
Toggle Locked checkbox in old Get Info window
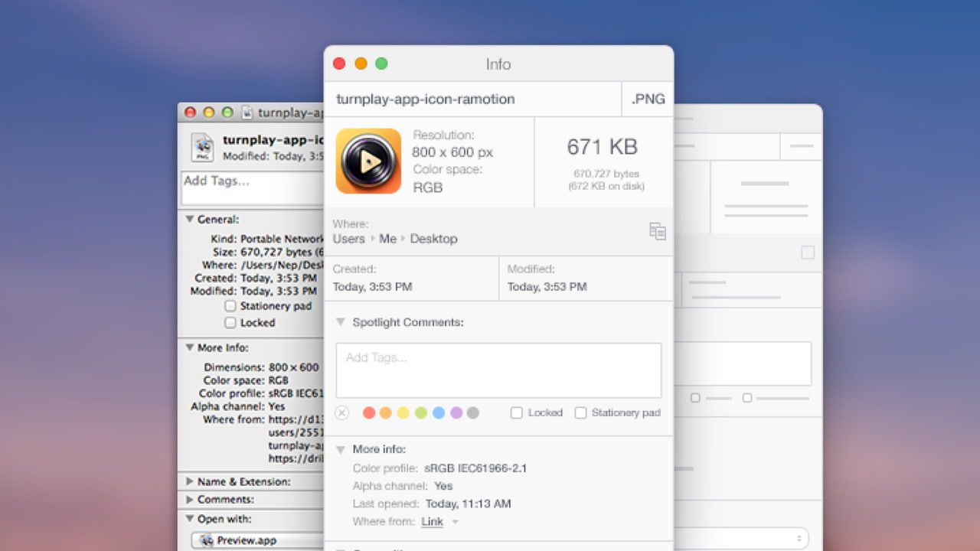[x=230, y=323]
